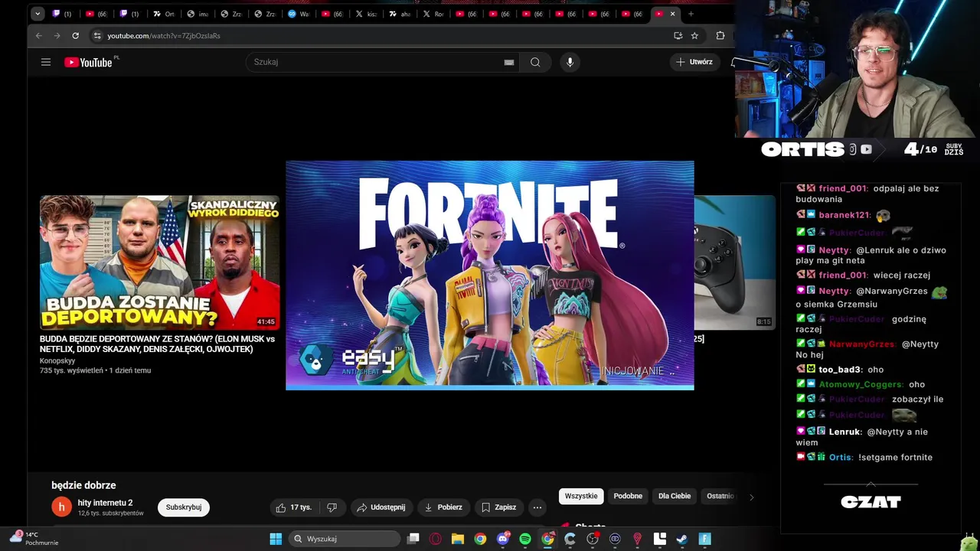Open the weather widget showing 14°C
The height and width of the screenshot is (551, 980).
(x=33, y=538)
